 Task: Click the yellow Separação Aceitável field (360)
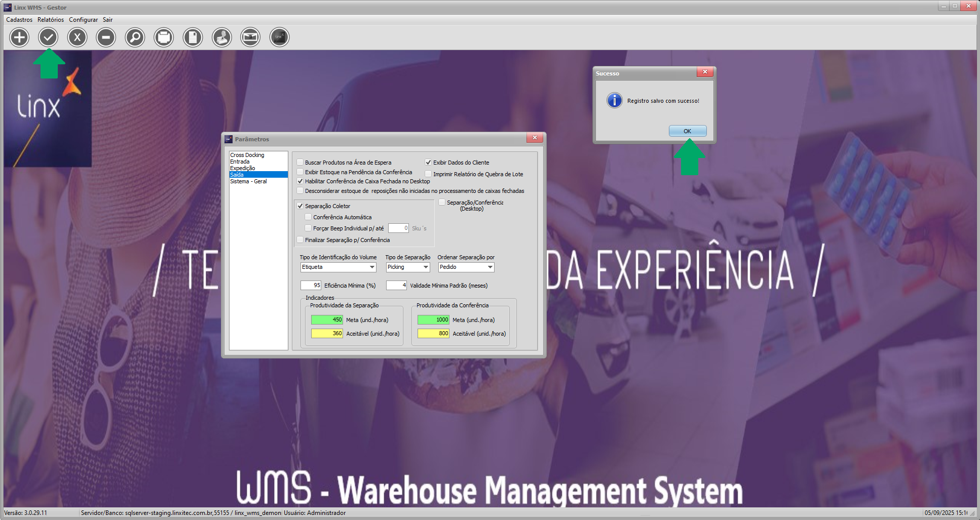click(327, 334)
